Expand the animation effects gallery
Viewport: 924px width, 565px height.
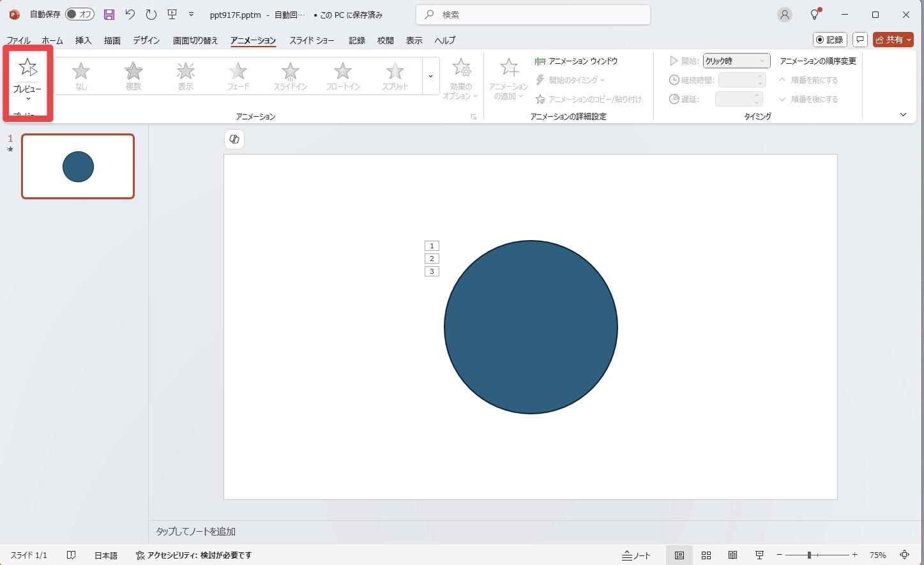[431, 76]
